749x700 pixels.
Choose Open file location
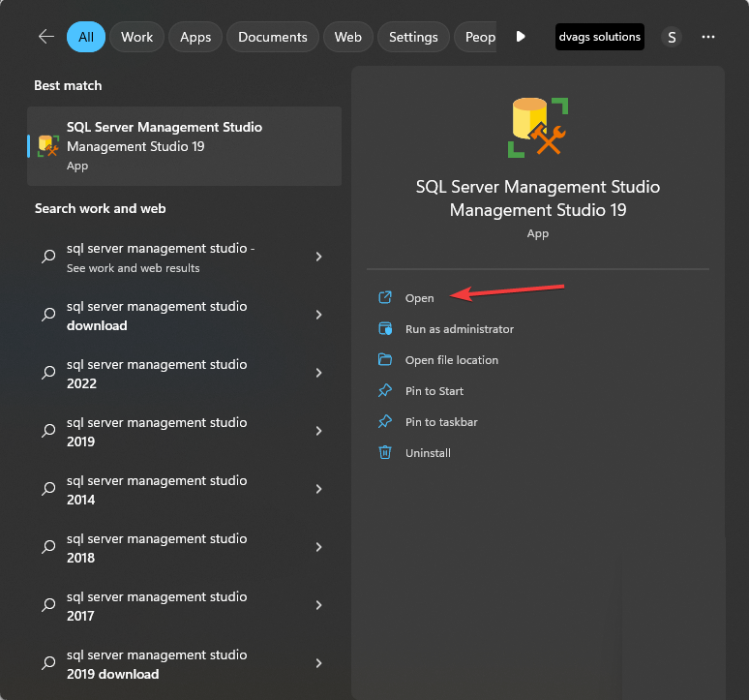pyautogui.click(x=451, y=360)
